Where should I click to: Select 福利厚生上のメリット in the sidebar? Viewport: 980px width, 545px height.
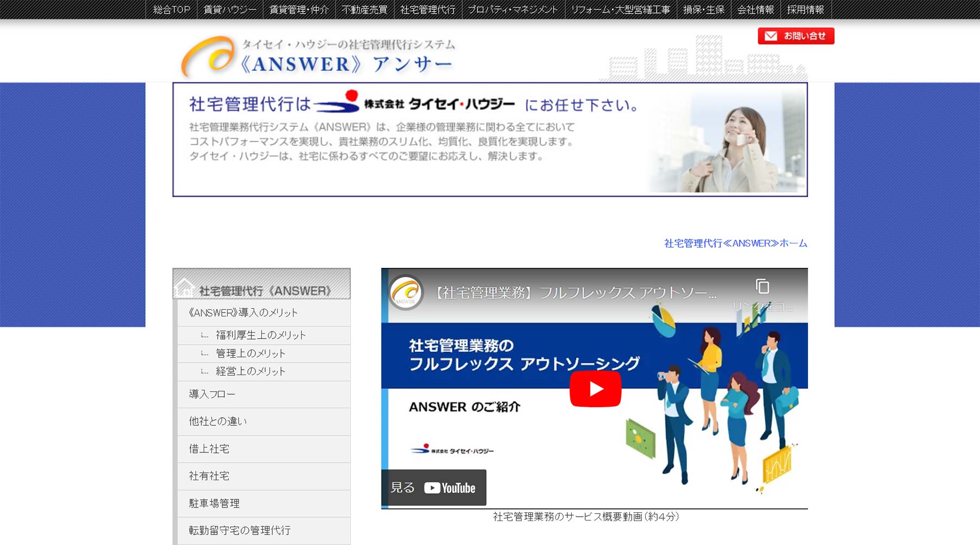coord(264,335)
